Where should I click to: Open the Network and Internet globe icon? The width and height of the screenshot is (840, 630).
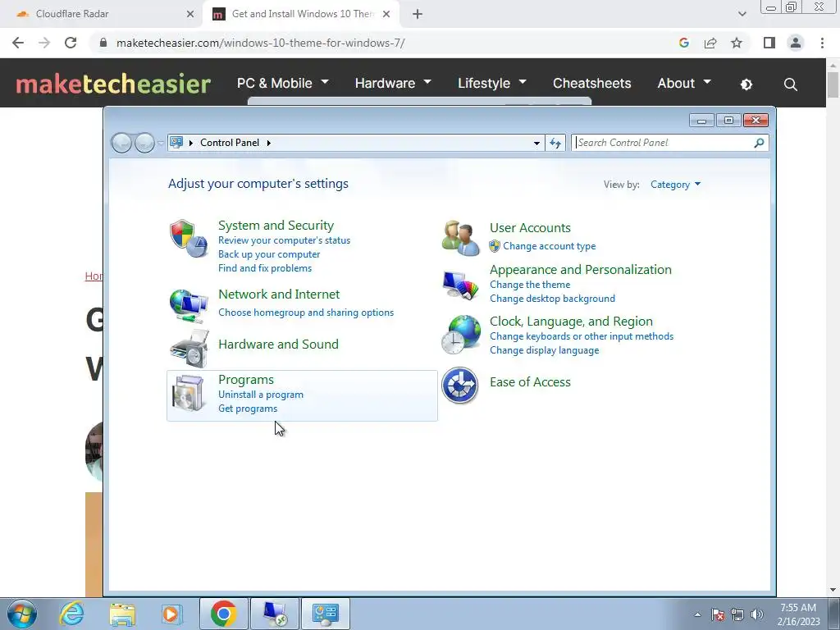[189, 306]
